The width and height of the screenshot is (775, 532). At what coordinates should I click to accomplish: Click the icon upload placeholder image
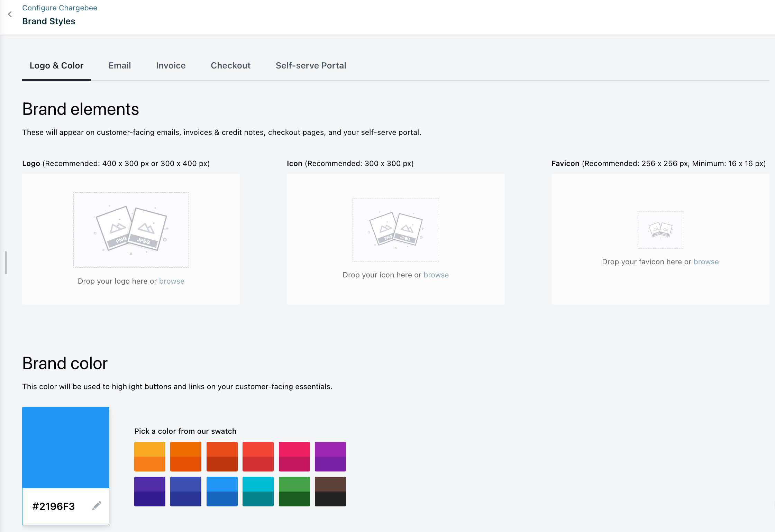coord(395,230)
